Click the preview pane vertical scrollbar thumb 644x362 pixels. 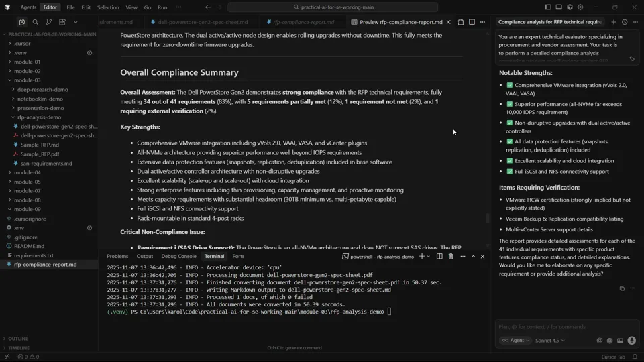(488, 218)
